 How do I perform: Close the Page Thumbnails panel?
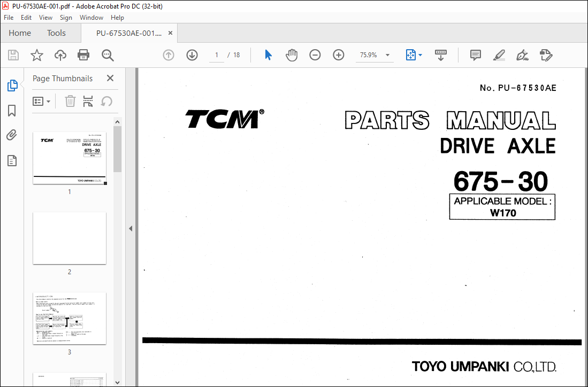[110, 78]
